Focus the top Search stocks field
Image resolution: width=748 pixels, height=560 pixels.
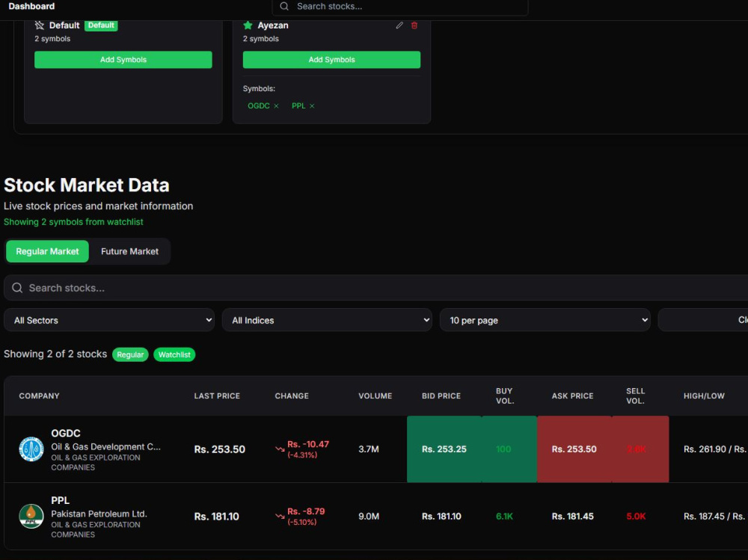click(400, 7)
